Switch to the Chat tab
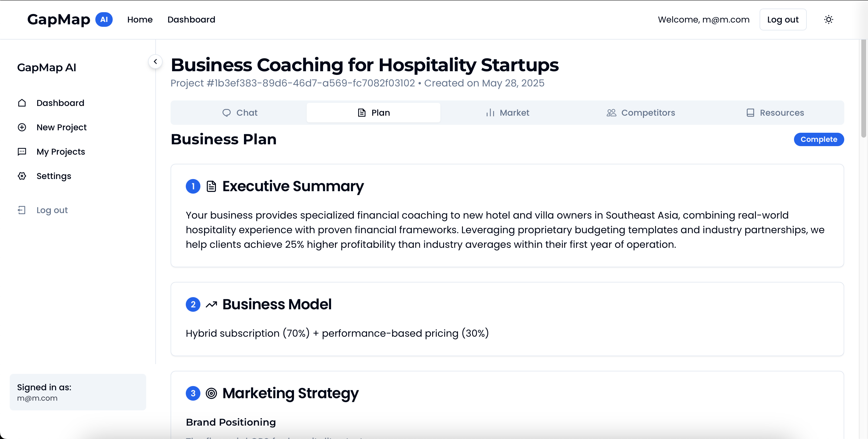The height and width of the screenshot is (439, 868). [x=239, y=113]
